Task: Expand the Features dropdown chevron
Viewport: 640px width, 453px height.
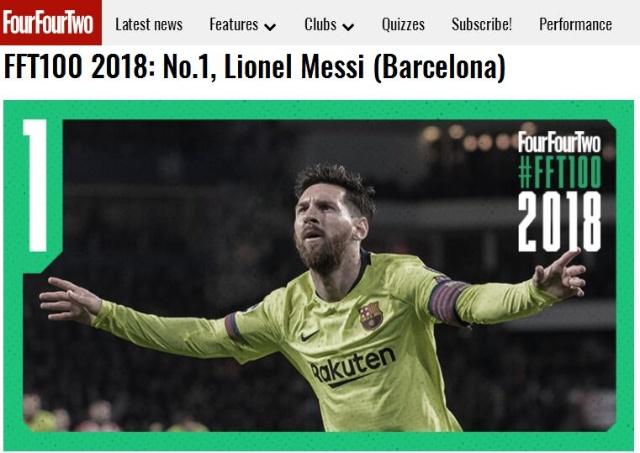Action: (270, 27)
